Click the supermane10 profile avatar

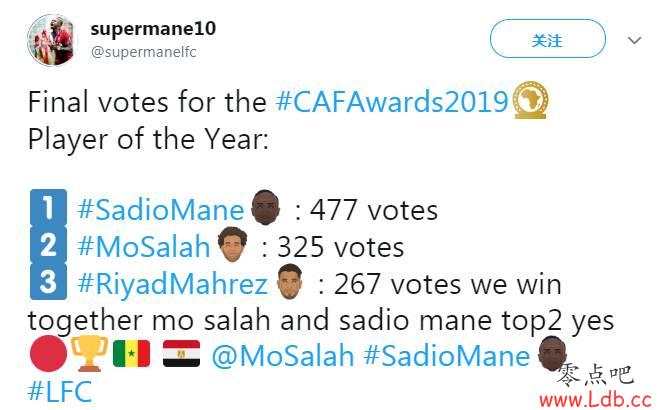[x=53, y=41]
